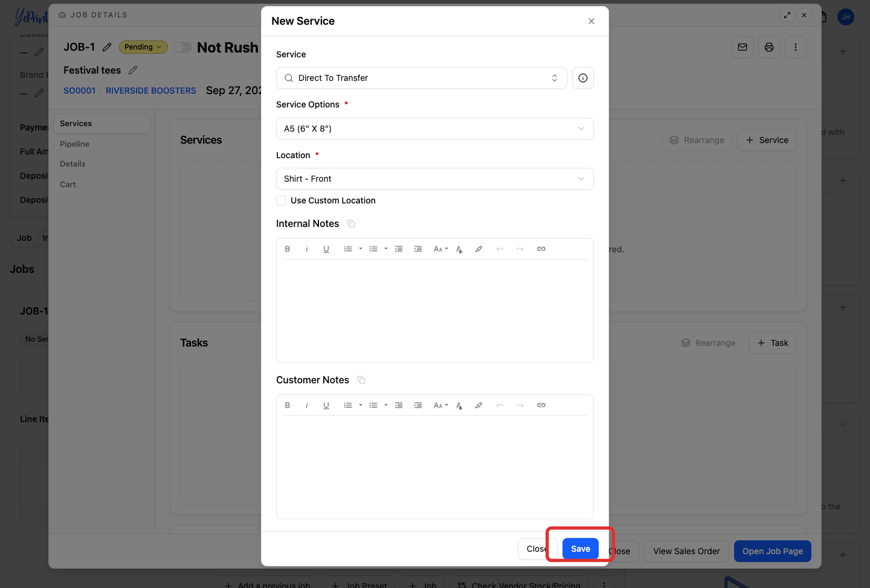Screen dimensions: 870x588
Task: Apply Italic in Internal Notes toolbar
Action: (x=307, y=249)
